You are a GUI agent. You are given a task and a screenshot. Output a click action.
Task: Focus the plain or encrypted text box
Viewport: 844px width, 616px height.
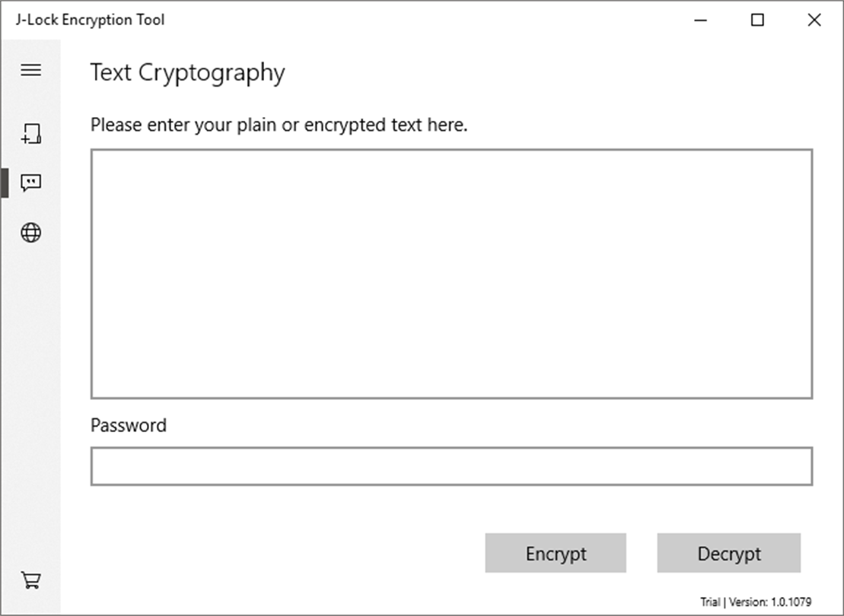click(x=451, y=274)
